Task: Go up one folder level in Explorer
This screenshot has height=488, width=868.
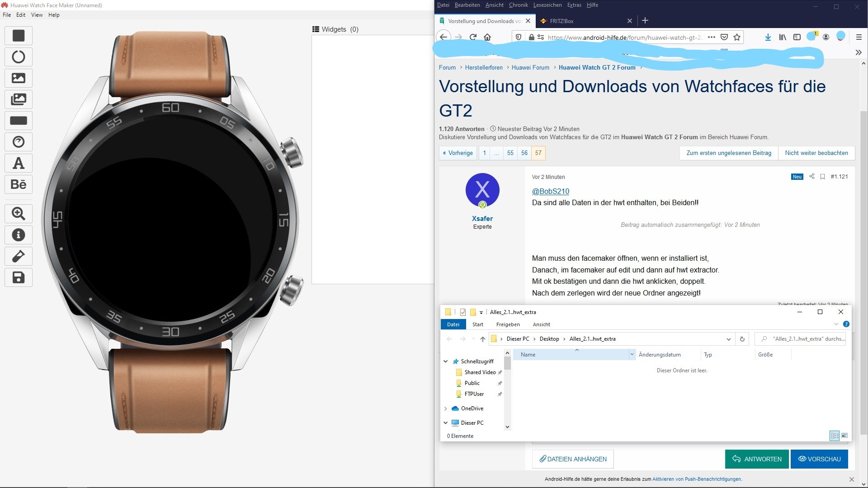Action: [482, 339]
